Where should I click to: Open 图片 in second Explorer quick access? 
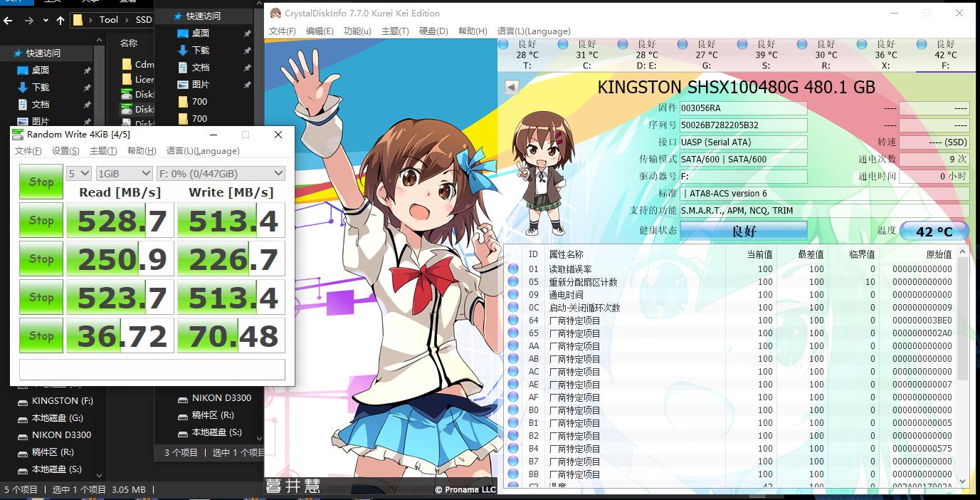coord(201,85)
